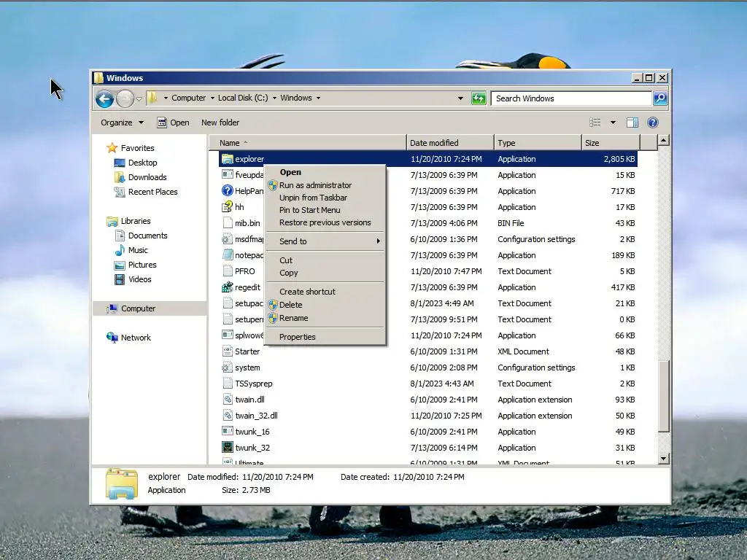
Task: Click the scrollbar down arrow
Action: [x=663, y=459]
